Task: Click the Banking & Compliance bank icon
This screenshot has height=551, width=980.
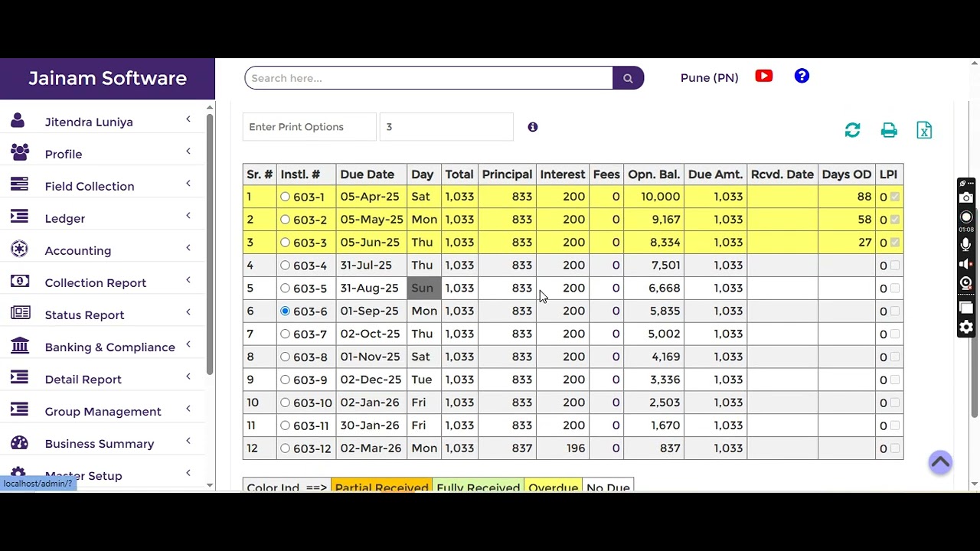Action: [20, 345]
